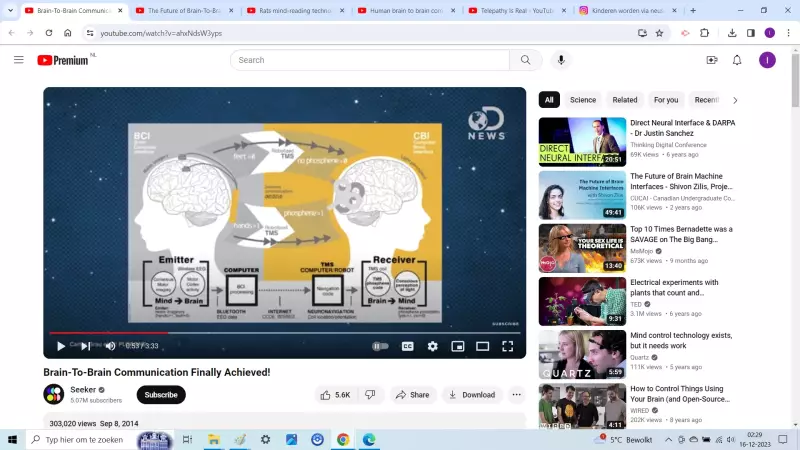Select the All filter chip
The height and width of the screenshot is (450, 800).
pos(549,100)
